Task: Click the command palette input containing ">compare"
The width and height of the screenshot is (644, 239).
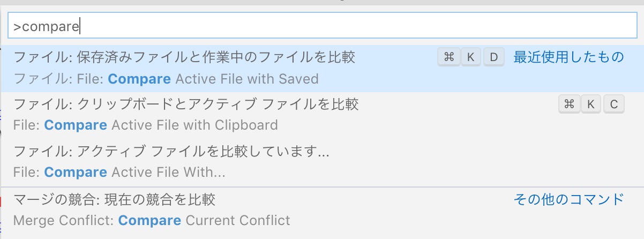Action: (321, 26)
